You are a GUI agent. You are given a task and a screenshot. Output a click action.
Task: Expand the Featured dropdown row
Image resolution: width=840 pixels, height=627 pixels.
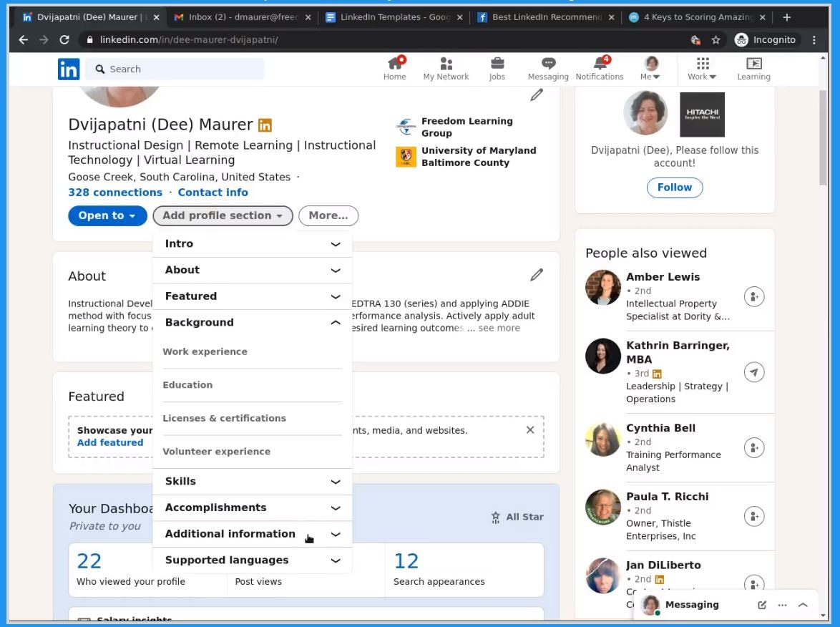click(253, 296)
